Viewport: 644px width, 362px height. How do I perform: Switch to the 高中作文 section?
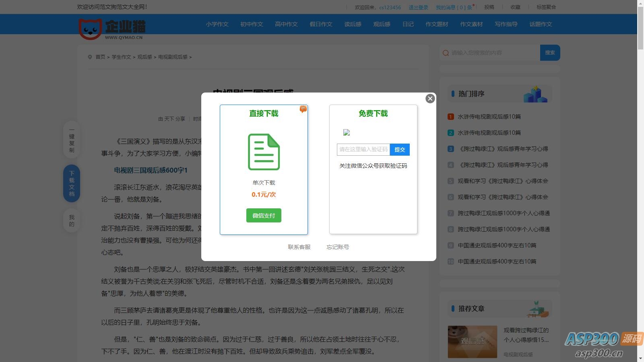coord(286,24)
